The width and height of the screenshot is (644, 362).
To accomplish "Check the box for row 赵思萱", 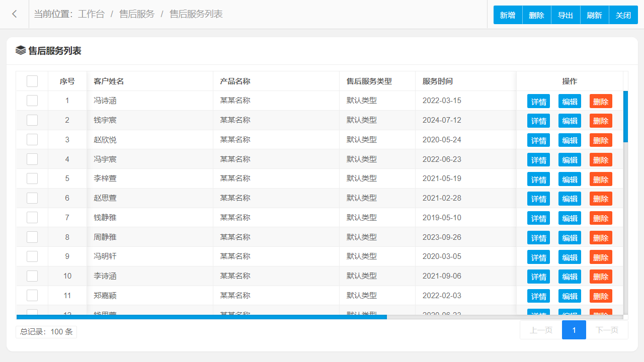I will [32, 198].
